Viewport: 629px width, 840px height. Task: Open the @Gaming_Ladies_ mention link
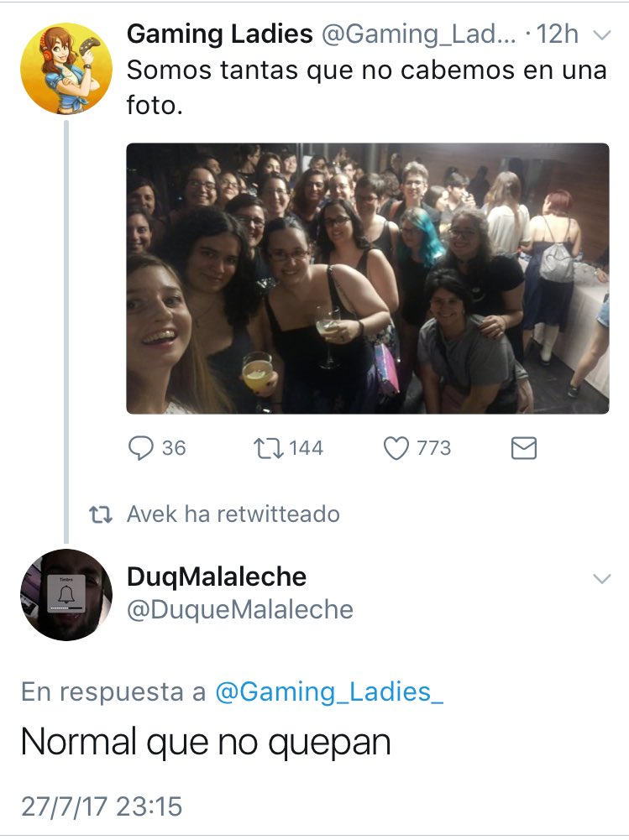328,691
